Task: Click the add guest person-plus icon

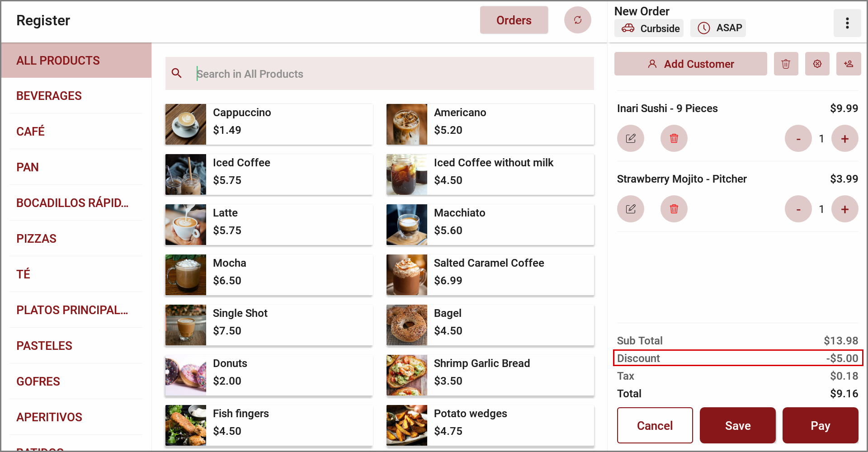Action: click(848, 64)
